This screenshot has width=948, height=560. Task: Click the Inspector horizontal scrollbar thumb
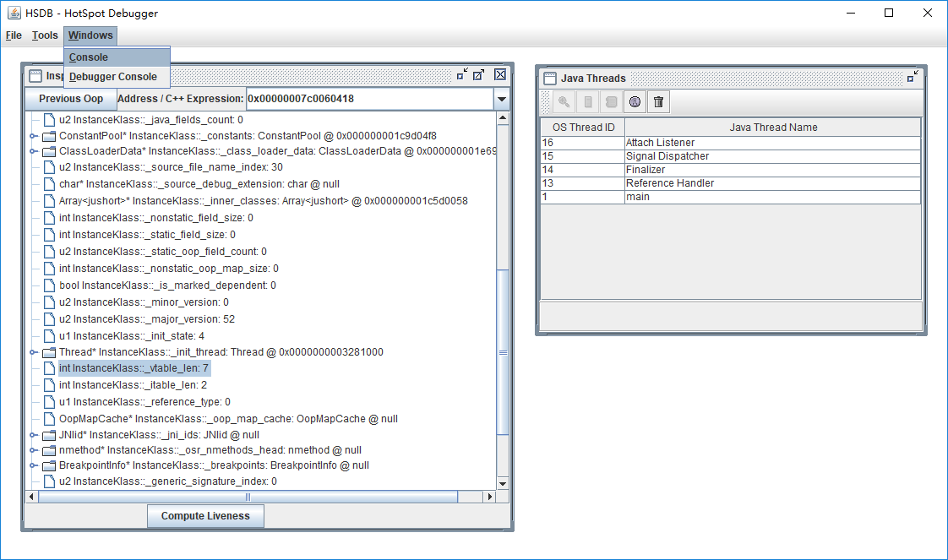click(x=248, y=497)
